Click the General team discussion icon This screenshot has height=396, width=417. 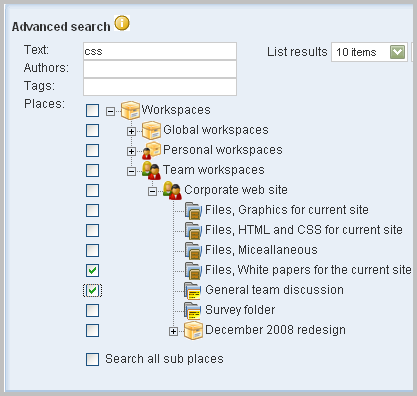(x=193, y=291)
